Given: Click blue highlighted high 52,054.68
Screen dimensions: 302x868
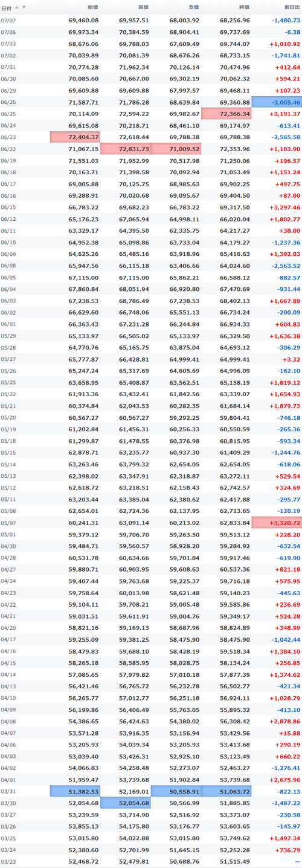Looking at the screenshot, I should coord(125,803).
